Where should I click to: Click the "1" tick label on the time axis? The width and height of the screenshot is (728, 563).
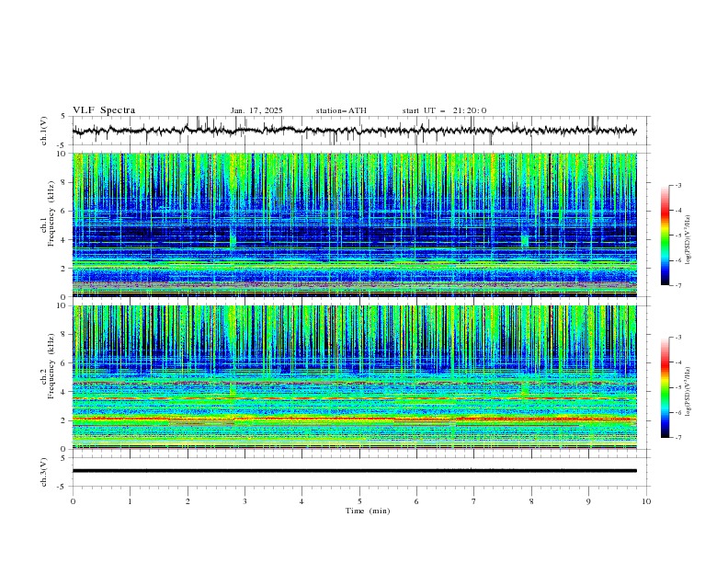[x=130, y=501]
